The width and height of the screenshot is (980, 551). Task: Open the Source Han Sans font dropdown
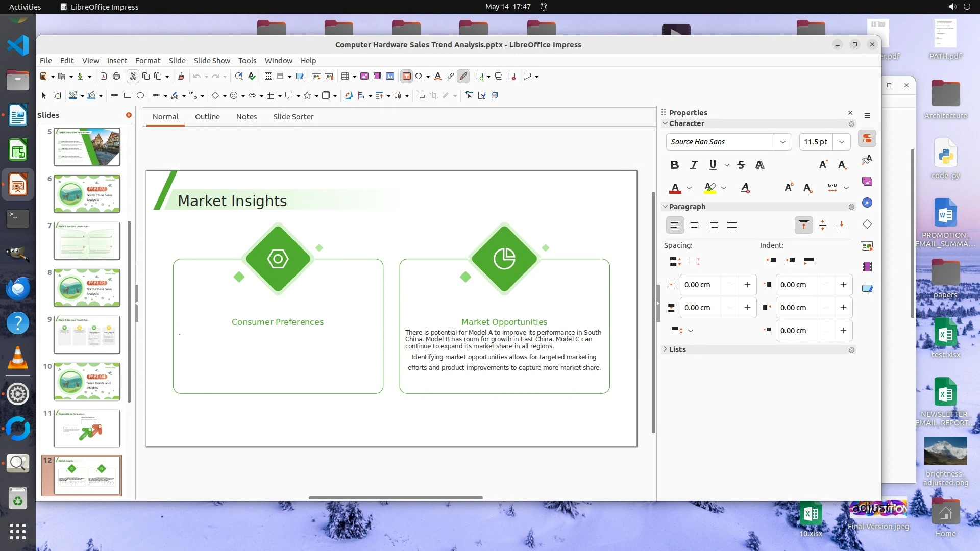[782, 142]
